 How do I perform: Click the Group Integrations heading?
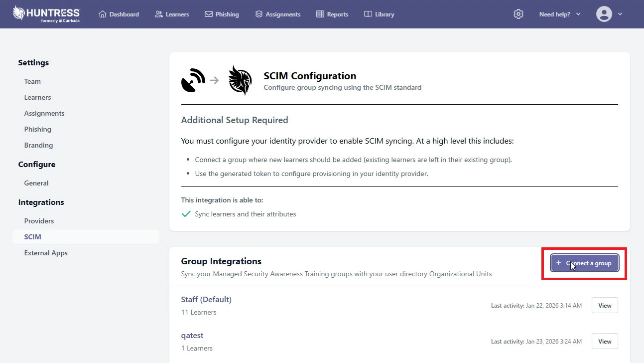pos(221,261)
